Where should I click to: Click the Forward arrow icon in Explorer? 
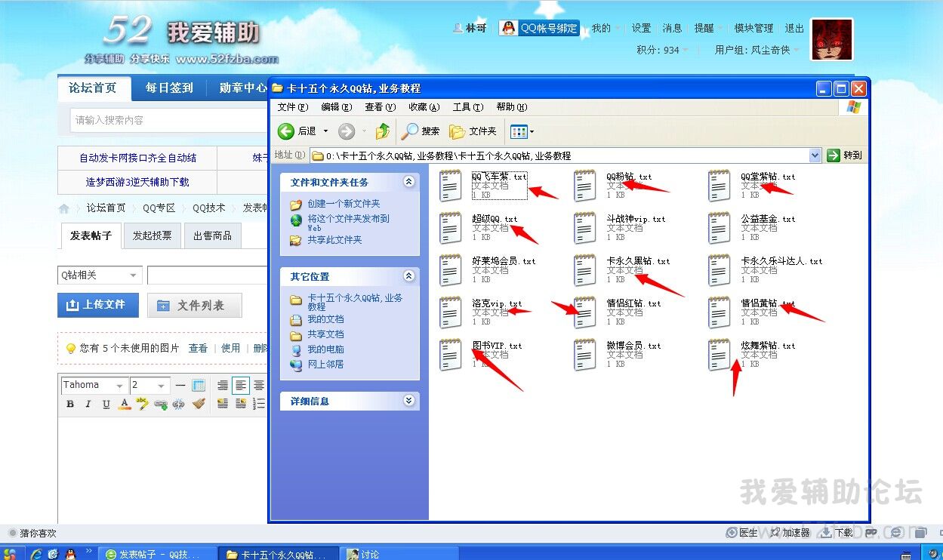coord(347,131)
